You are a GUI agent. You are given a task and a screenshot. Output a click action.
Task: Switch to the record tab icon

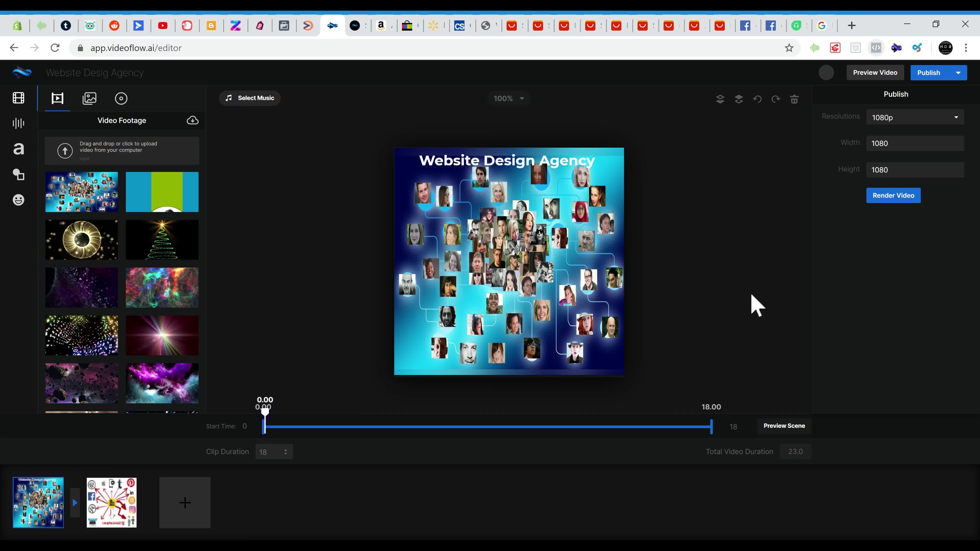121,98
